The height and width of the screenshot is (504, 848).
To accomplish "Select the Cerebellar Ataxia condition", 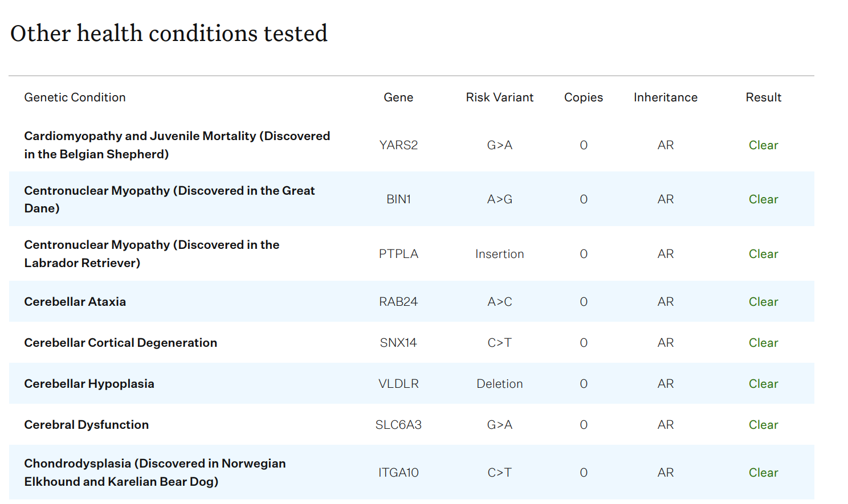I will point(75,302).
